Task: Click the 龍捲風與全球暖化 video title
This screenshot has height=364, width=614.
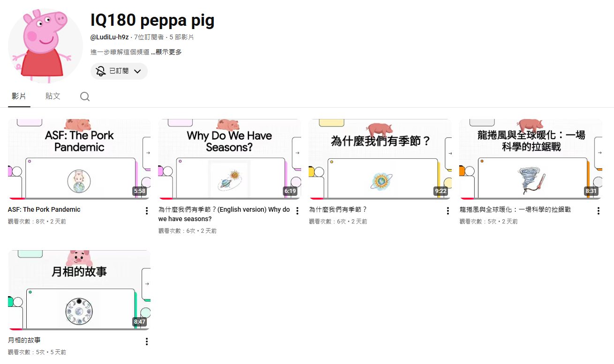Action: [x=515, y=209]
